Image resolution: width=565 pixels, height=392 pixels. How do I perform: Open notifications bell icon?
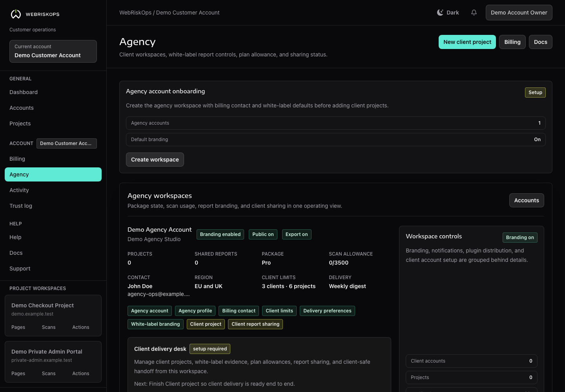point(474,13)
